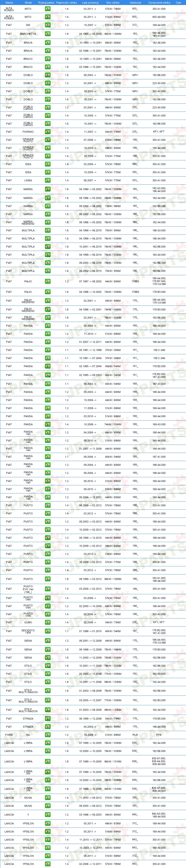Screen dimensions: 186x868
Task: Click the Oznaczenie silnika column header
Action: pos(159,2)
